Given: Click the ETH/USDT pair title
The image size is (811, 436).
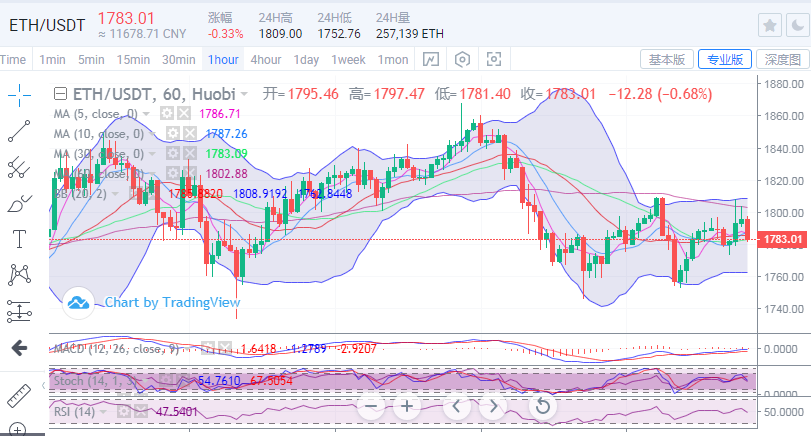Looking at the screenshot, I should [47, 25].
